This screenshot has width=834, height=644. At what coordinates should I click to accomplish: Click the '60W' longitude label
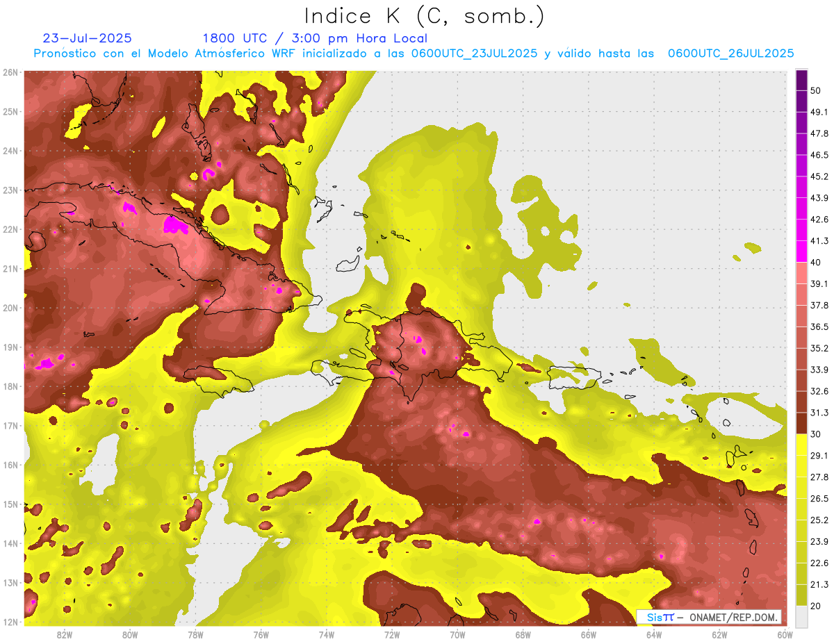pos(785,634)
